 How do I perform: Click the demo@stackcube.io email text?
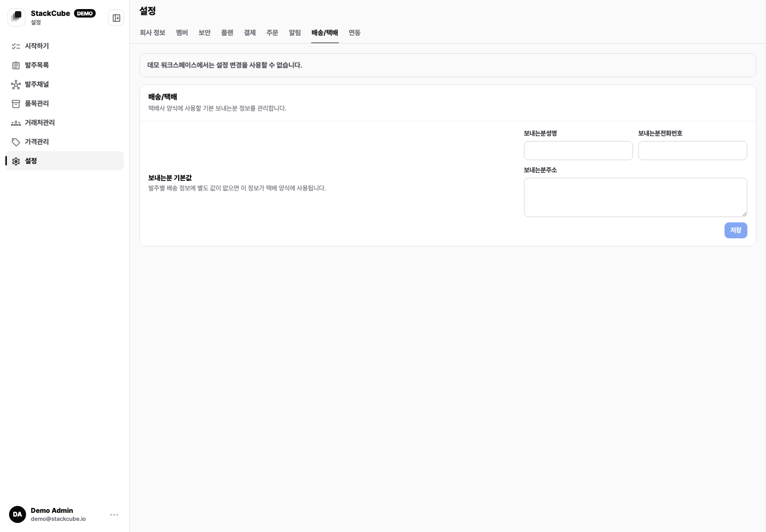click(59, 519)
